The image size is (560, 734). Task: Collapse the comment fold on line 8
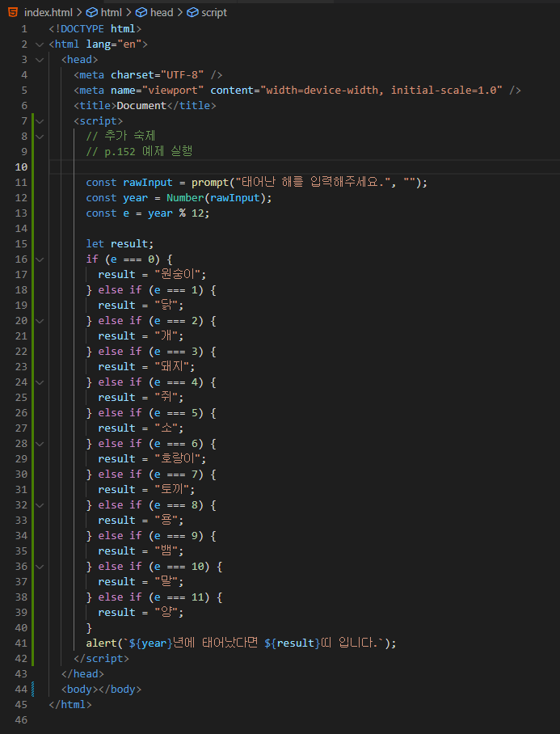(40, 137)
